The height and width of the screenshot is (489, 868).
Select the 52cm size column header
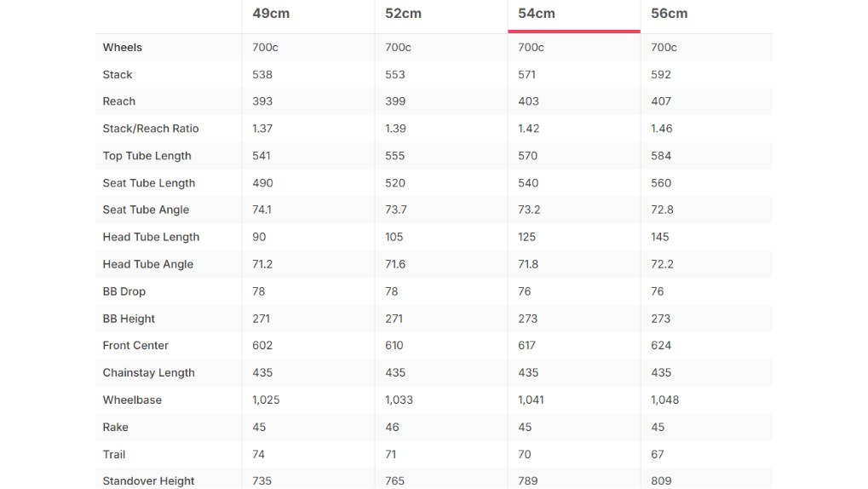point(403,14)
